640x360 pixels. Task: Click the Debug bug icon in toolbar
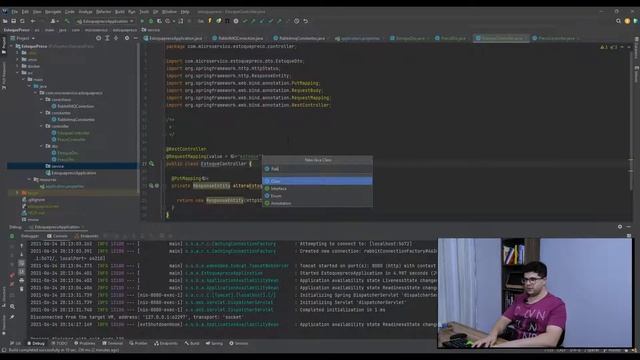(151, 21)
